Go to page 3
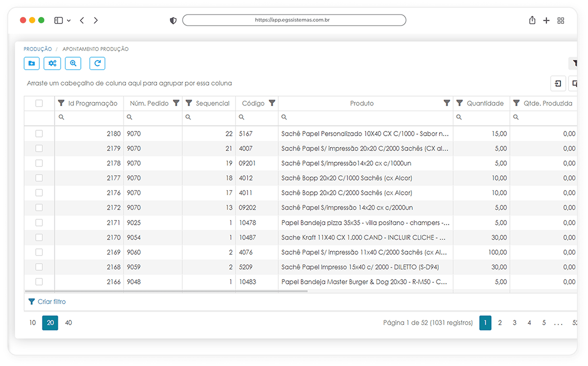 (x=514, y=323)
